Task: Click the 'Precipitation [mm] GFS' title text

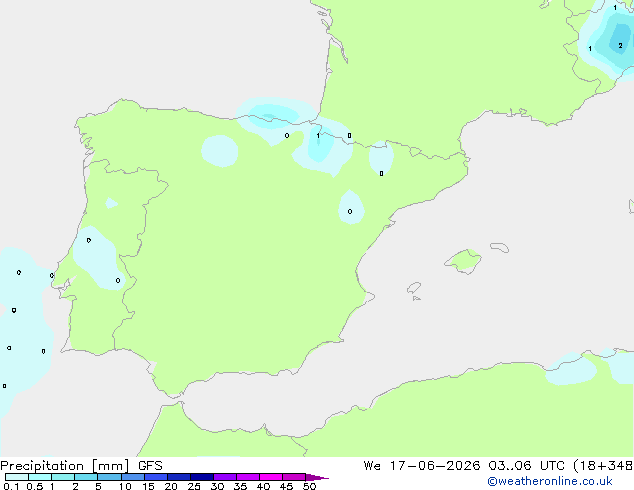Action: [81, 466]
